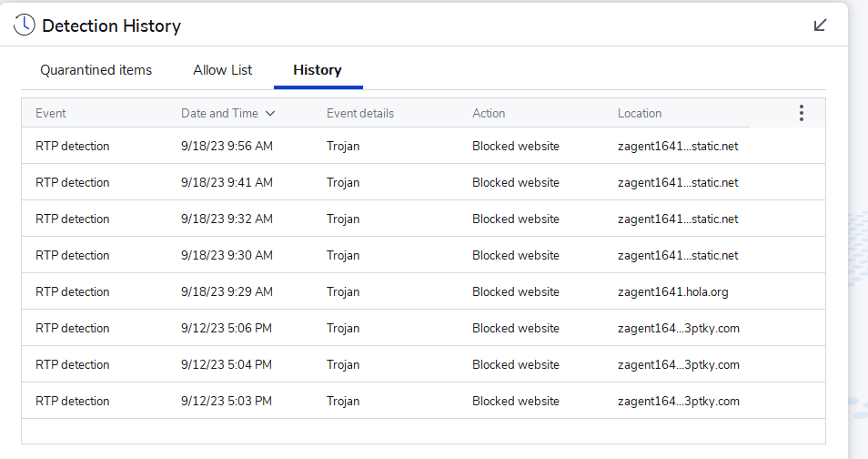This screenshot has width=868, height=459.
Task: Collapse the panel with the diagonal arrow icon
Action: click(x=820, y=25)
